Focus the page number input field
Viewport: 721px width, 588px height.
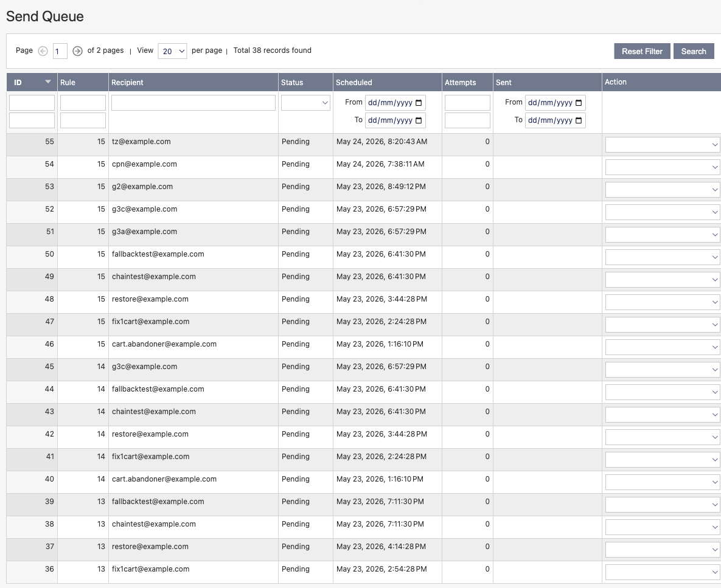coord(60,51)
